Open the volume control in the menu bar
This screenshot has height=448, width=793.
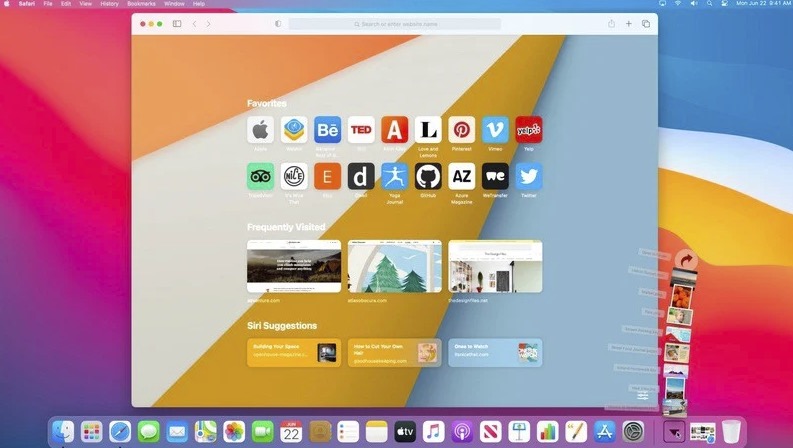point(694,4)
